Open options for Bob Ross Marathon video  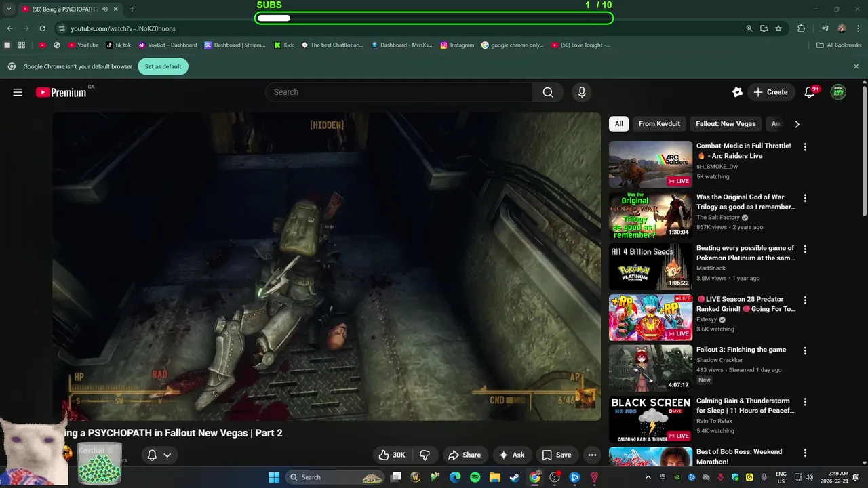coord(805,453)
